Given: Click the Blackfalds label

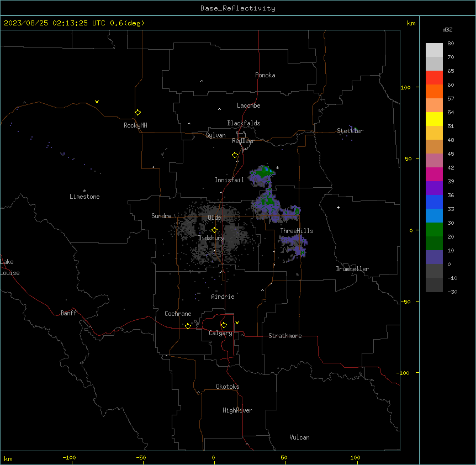Looking at the screenshot, I should (x=244, y=123).
